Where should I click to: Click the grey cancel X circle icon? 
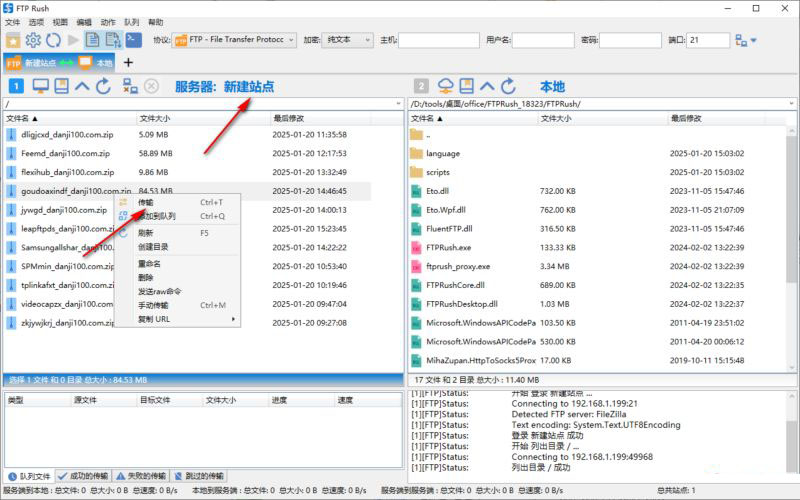[151, 86]
